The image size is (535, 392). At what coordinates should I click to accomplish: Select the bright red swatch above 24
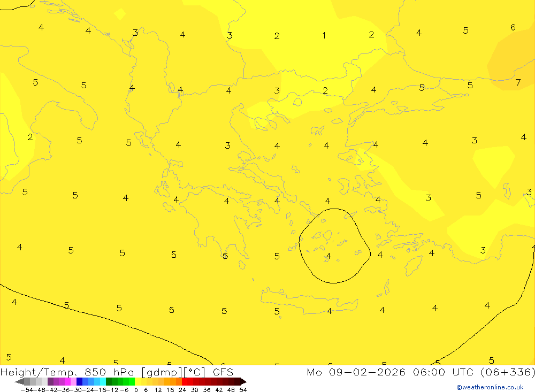(185, 382)
